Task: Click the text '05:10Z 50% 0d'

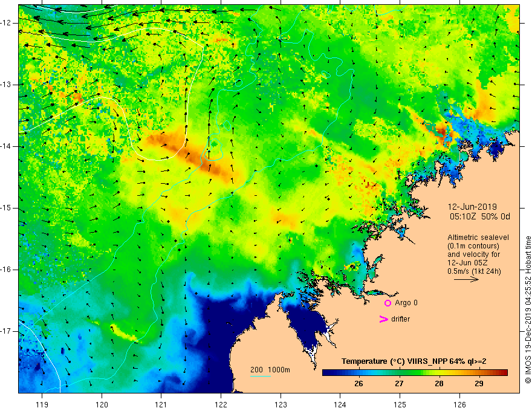Action: click(480, 217)
